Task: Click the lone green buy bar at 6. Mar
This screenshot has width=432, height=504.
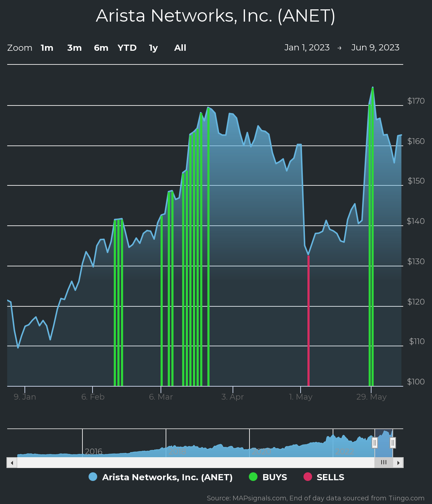Action: tap(162, 301)
